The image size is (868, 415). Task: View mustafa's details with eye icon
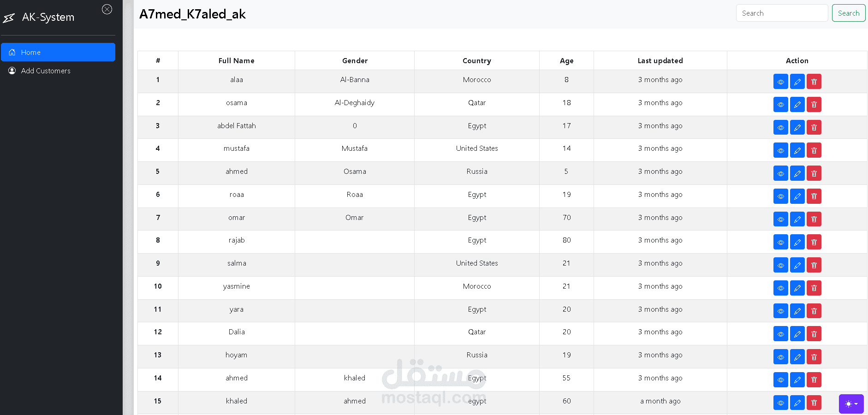tap(780, 150)
